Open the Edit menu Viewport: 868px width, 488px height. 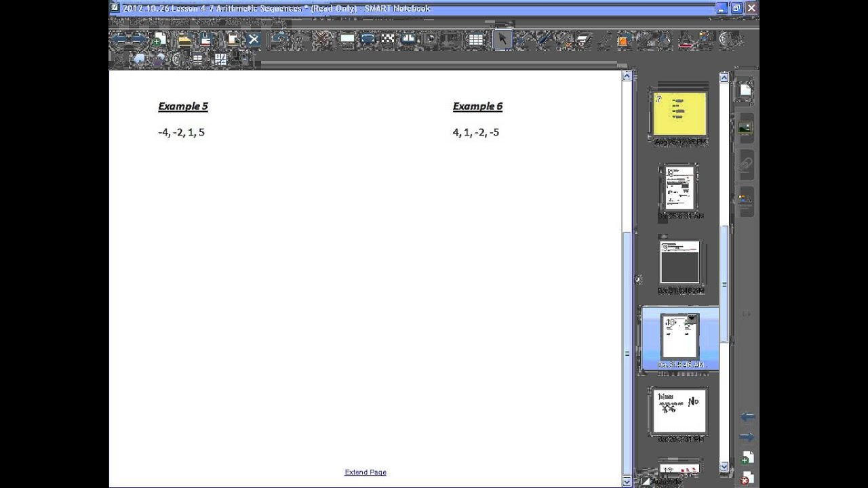coord(135,23)
